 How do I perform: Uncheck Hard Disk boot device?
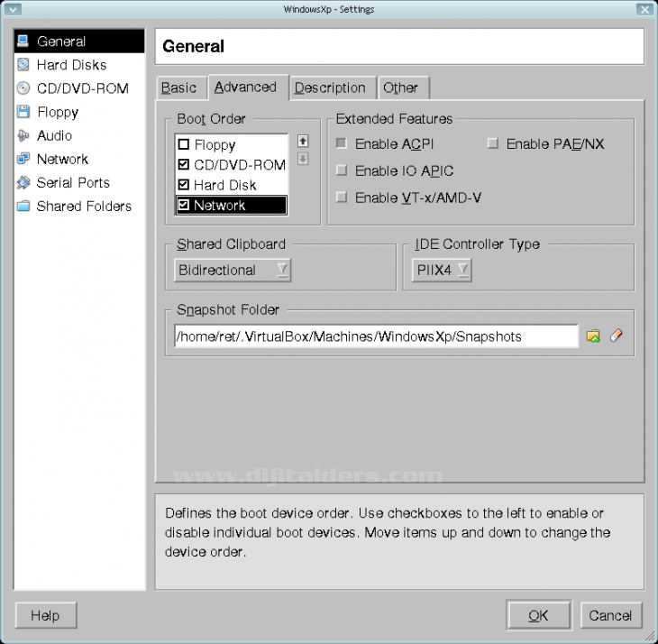pos(184,184)
